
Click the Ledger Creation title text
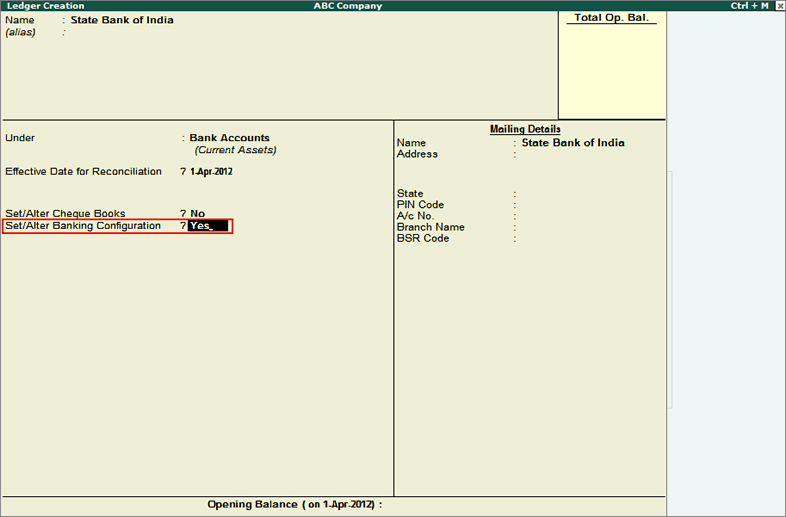tap(46, 6)
